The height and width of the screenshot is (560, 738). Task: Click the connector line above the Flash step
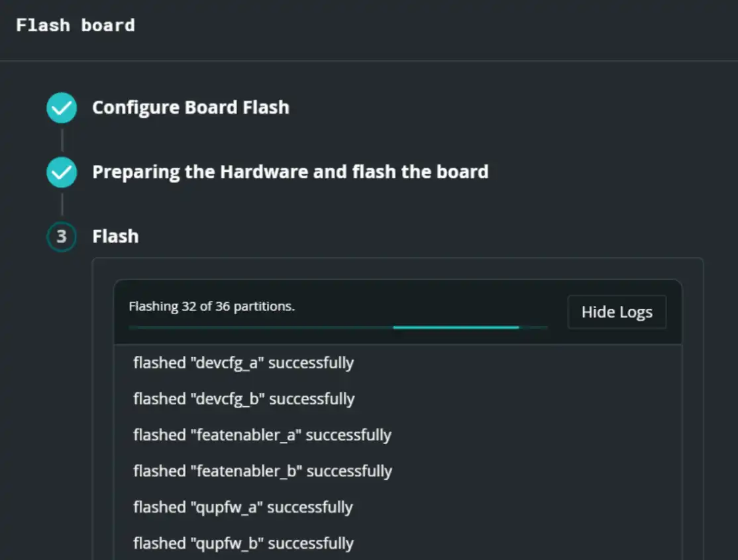click(x=62, y=204)
